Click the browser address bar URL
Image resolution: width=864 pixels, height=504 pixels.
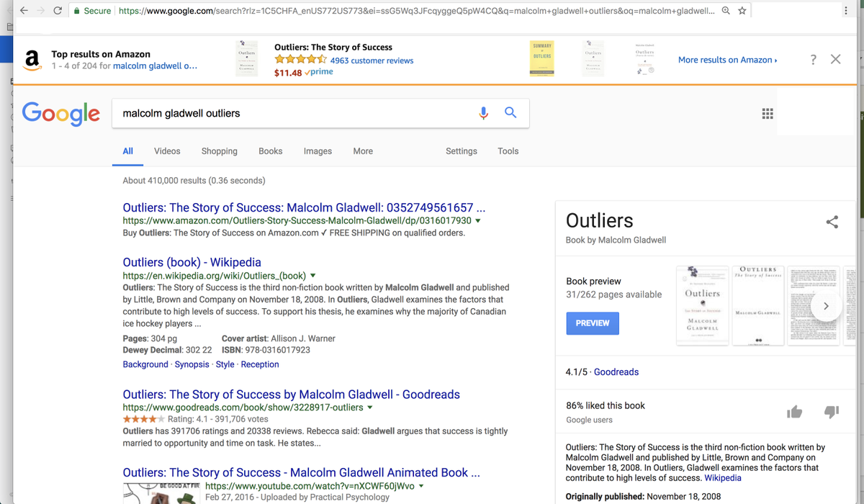[415, 11]
